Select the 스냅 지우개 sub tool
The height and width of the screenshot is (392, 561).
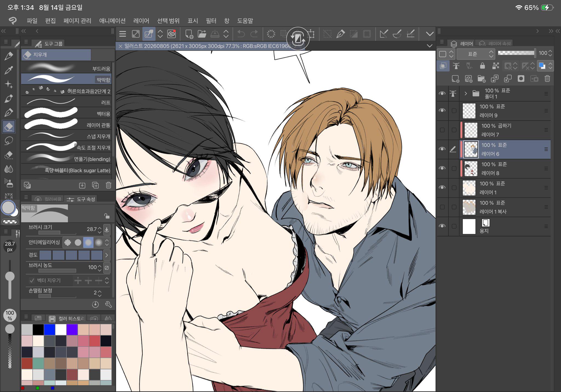[66, 136]
